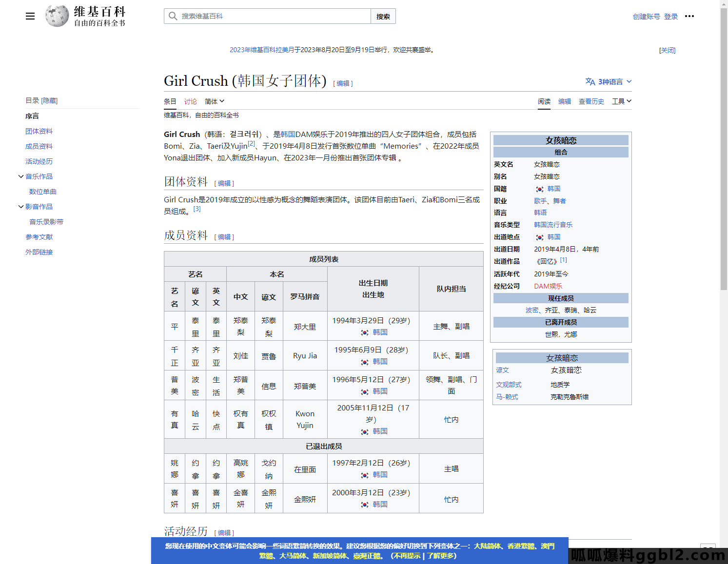
Task: Edit the 活动经历 section
Action: 224,533
